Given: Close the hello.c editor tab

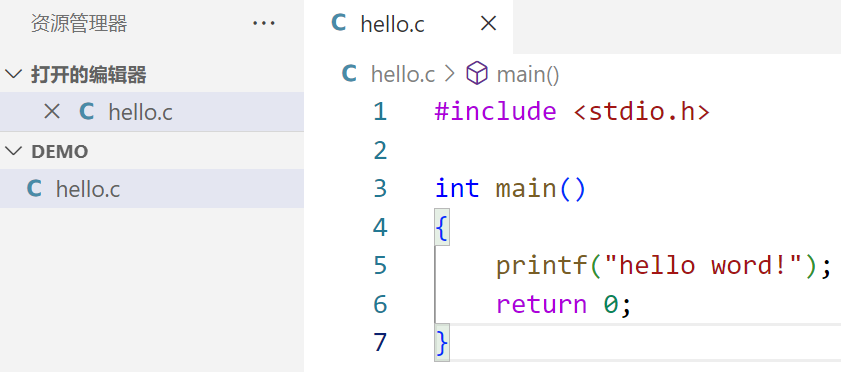Looking at the screenshot, I should [488, 24].
